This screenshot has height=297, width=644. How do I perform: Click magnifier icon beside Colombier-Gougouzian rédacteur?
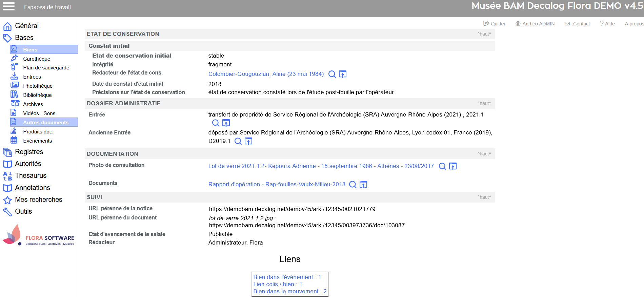pyautogui.click(x=332, y=74)
